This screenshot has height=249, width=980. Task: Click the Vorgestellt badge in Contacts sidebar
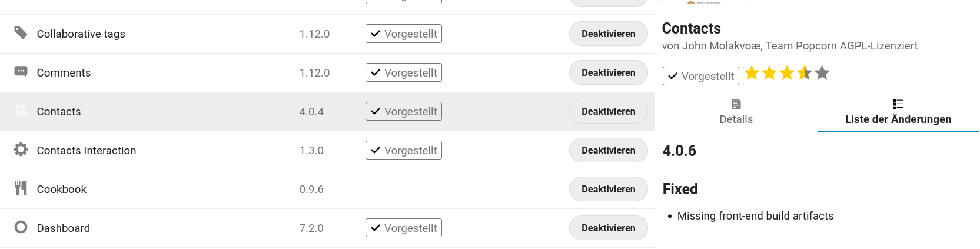click(x=700, y=76)
